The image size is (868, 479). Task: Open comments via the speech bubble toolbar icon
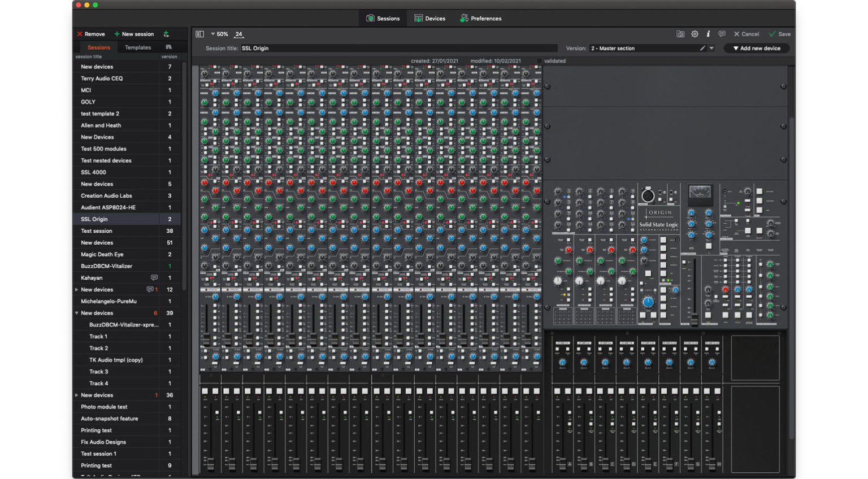click(x=722, y=34)
